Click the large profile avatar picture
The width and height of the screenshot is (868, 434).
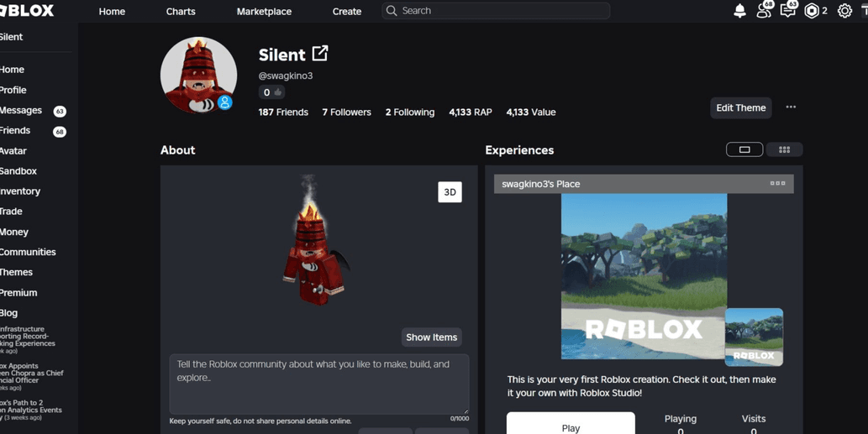tap(198, 75)
